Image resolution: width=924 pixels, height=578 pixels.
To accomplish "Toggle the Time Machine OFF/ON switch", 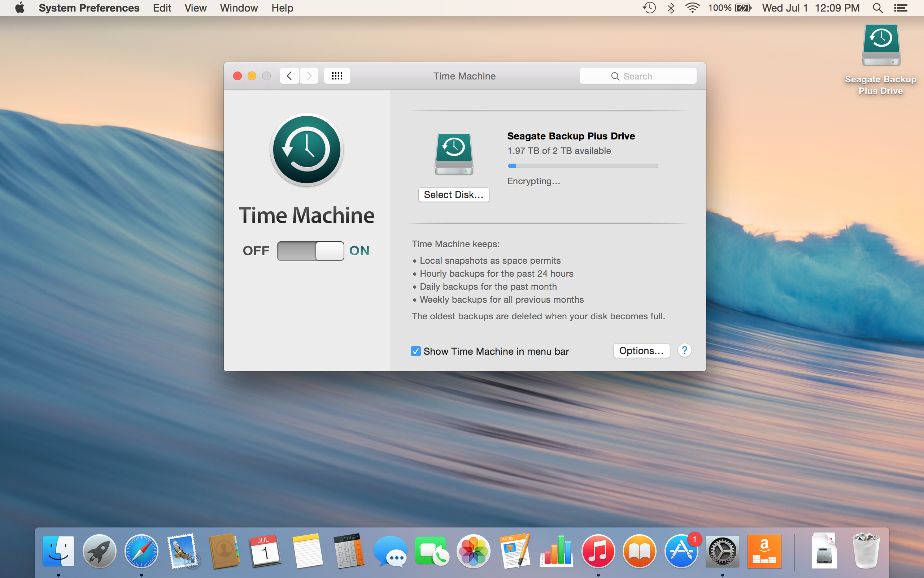I will (x=310, y=251).
